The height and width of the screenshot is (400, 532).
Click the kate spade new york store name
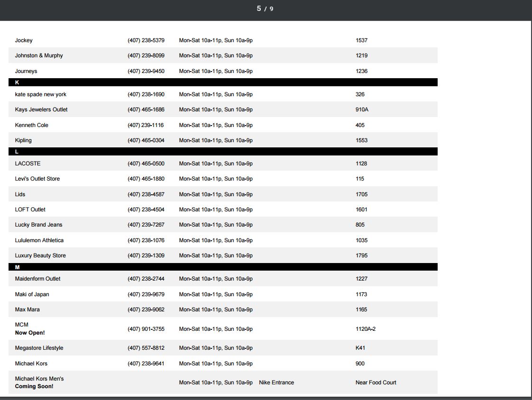(x=41, y=94)
